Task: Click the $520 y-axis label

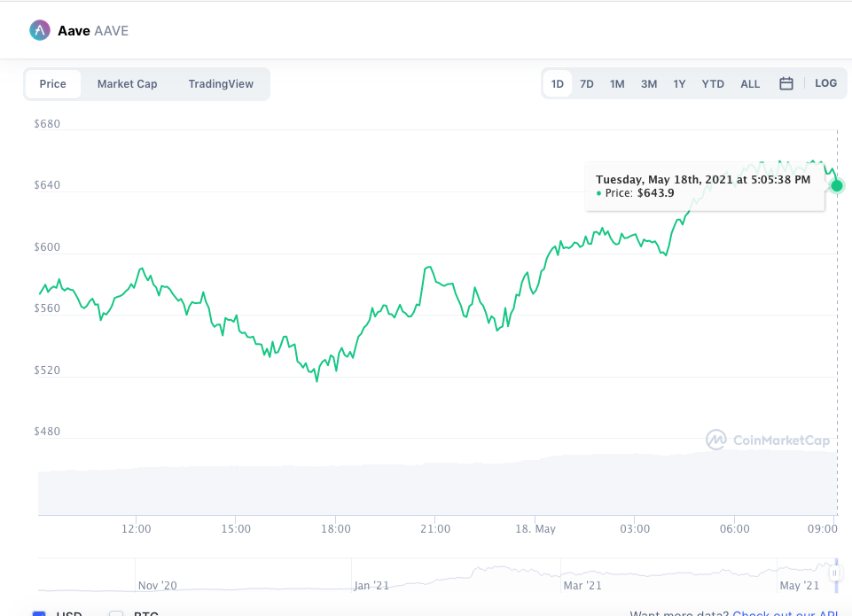Action: point(47,370)
